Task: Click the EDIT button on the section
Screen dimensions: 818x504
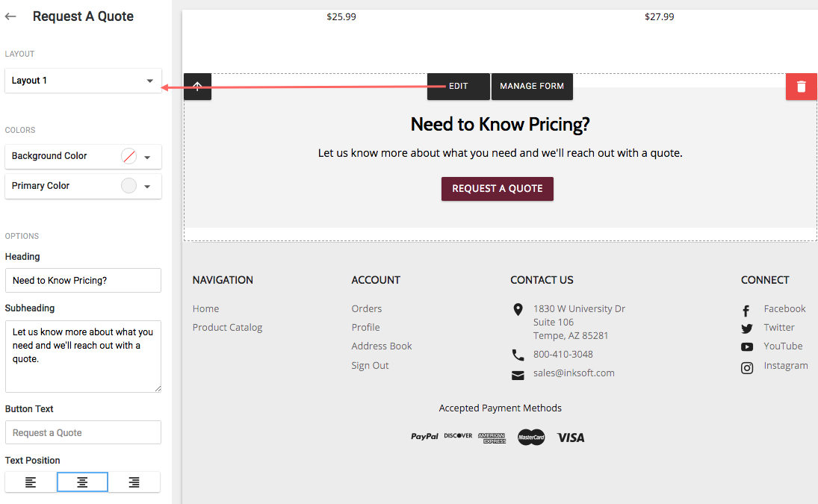Action: (x=458, y=87)
